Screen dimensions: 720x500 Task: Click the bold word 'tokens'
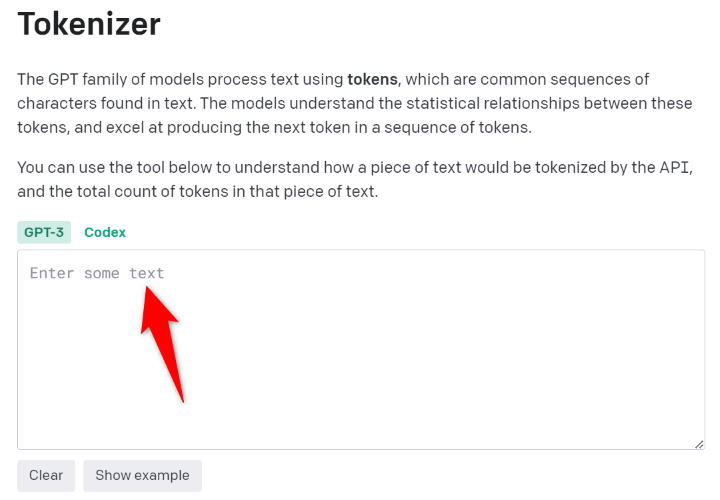tap(372, 79)
